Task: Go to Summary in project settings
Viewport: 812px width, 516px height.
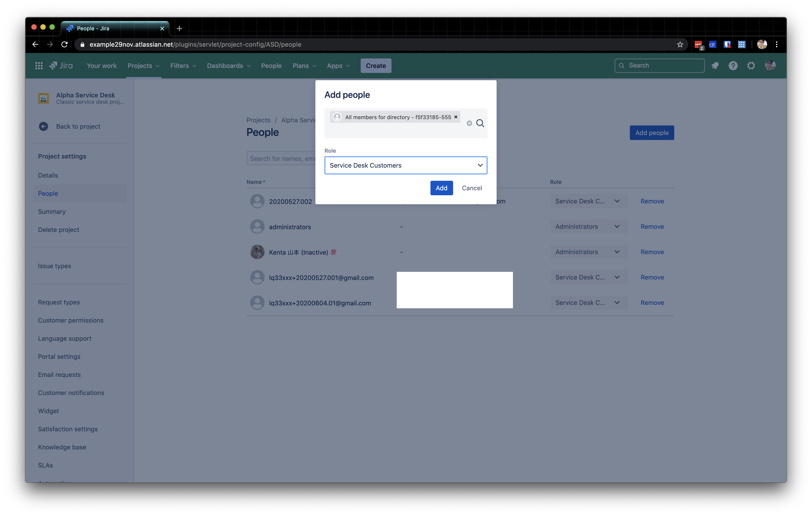Action: pyautogui.click(x=52, y=212)
